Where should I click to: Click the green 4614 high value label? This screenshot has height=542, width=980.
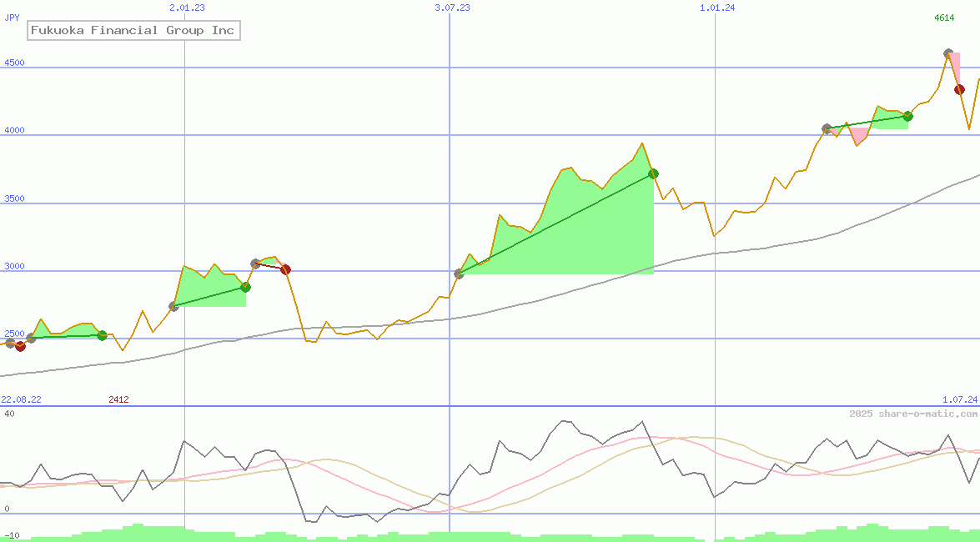tap(944, 18)
